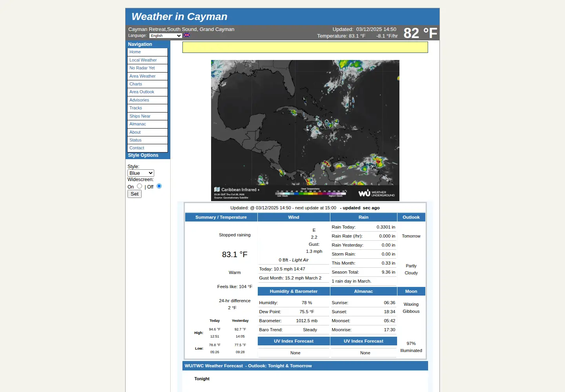
Task: Open the No Radar Yet link
Action: click(x=148, y=68)
